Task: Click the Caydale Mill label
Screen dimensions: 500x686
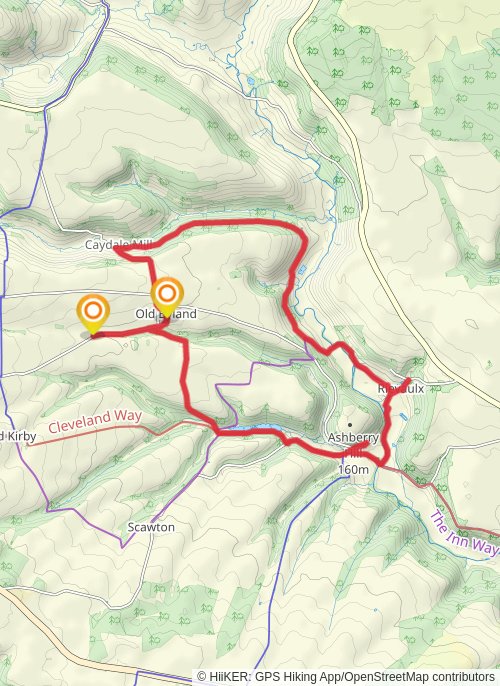Action: pos(118,245)
